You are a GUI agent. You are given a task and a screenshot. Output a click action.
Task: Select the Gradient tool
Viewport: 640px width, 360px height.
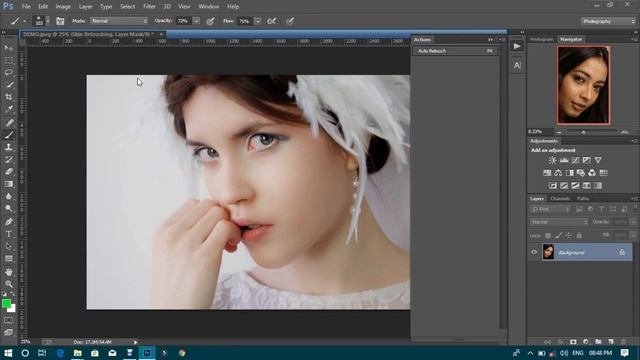tap(9, 184)
